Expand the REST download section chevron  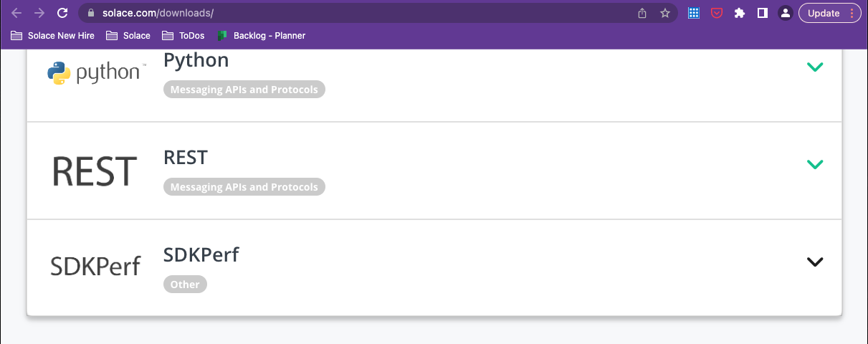(815, 164)
